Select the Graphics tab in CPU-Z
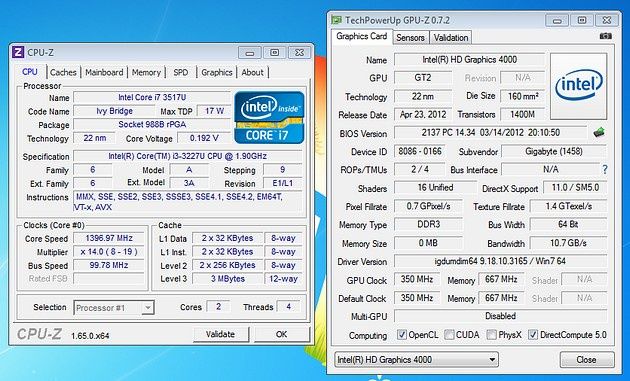630x381 pixels. coord(217,72)
